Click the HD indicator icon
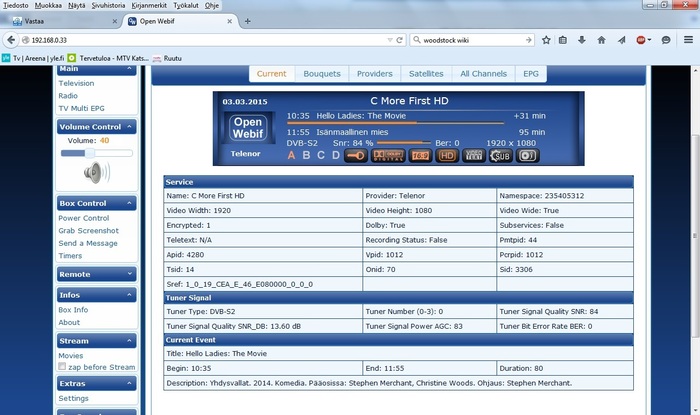 [x=446, y=155]
